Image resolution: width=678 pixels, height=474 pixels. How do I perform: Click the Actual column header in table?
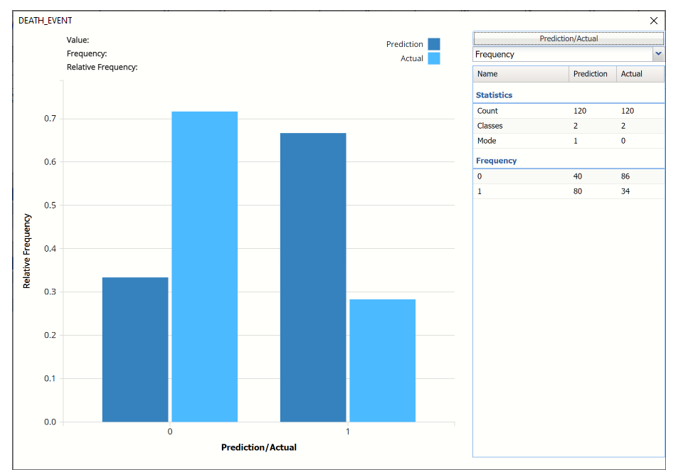coord(638,74)
